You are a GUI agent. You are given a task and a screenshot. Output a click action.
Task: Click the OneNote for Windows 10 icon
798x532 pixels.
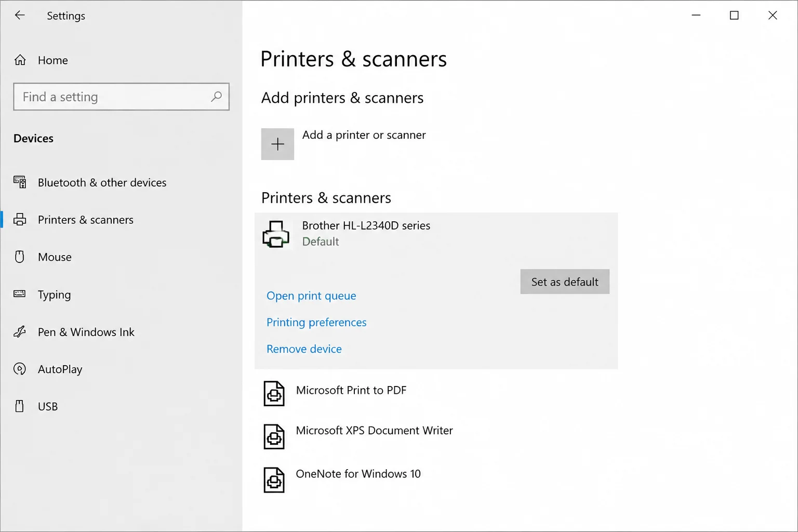click(274, 480)
